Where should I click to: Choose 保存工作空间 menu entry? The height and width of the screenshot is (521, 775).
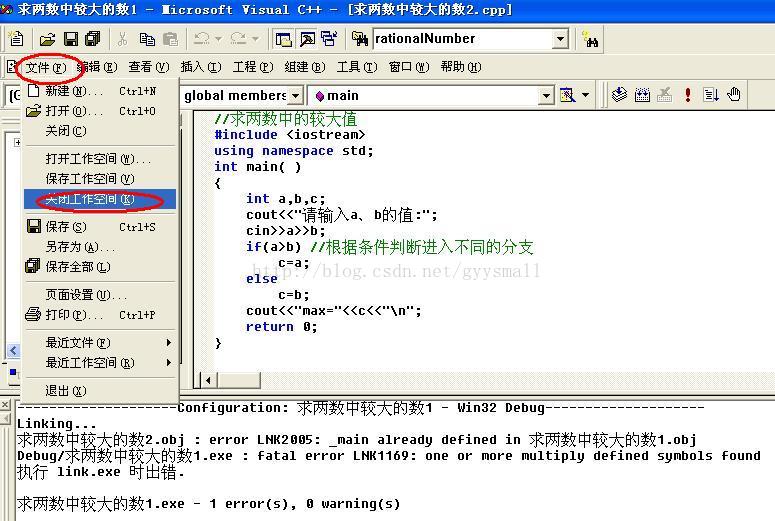[100, 178]
